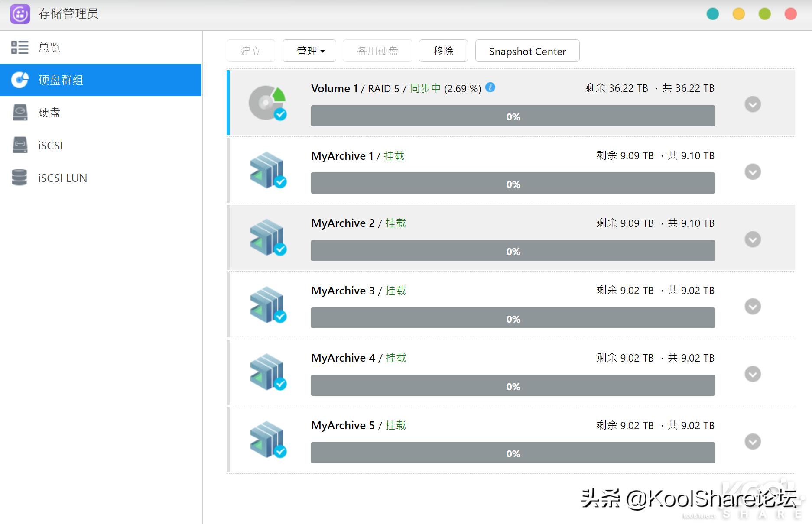Open Snapshot Center
Screen dimensions: 812x524
click(527, 51)
